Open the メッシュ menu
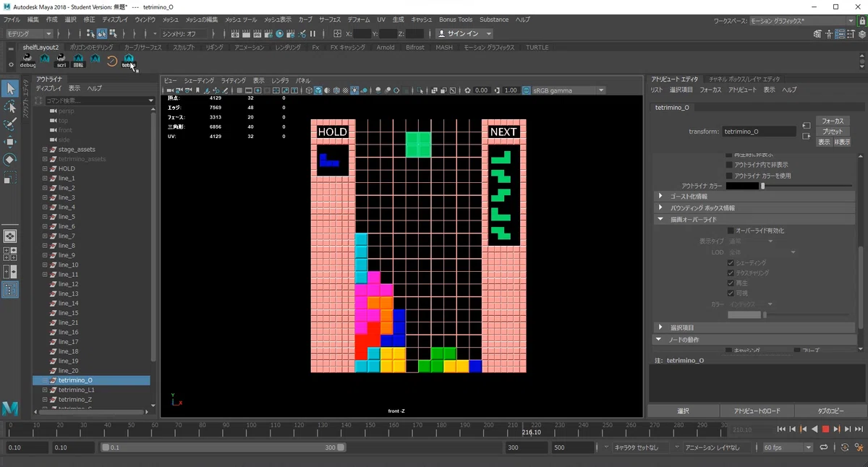This screenshot has height=467, width=868. pyautogui.click(x=170, y=20)
